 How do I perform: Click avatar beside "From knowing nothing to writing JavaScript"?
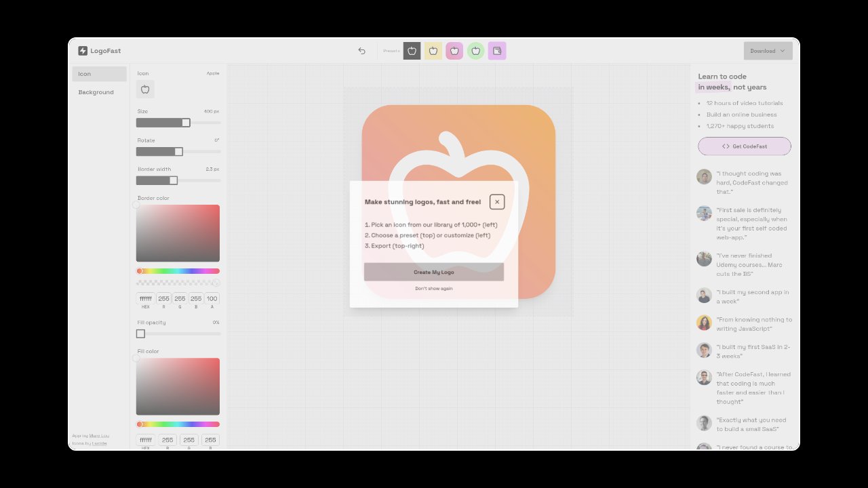pos(704,323)
